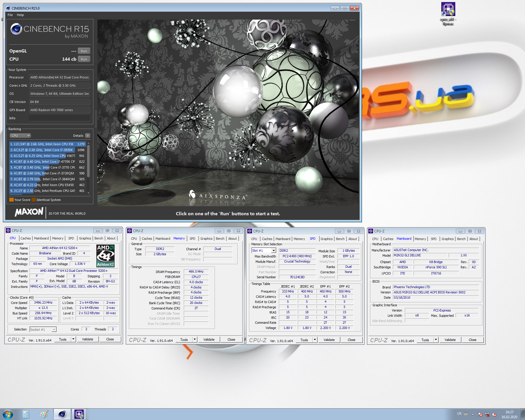
Task: Open the CPU ranking dropdown
Action: (20, 136)
